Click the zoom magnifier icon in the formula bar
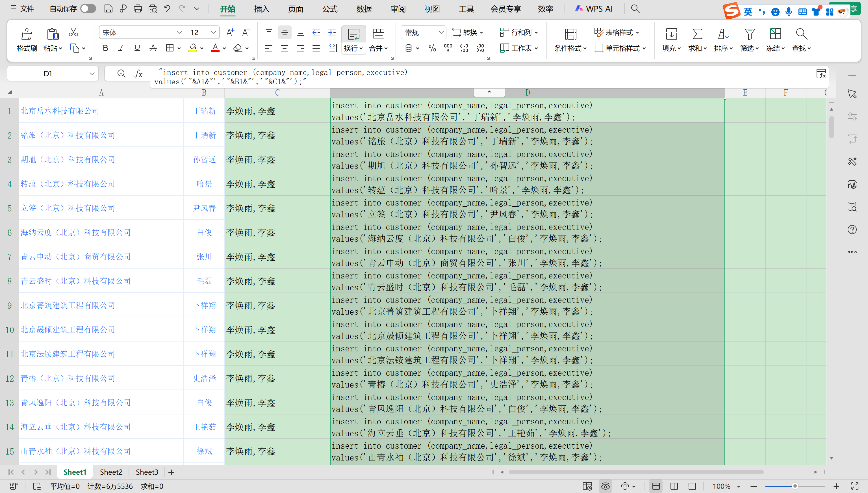Image resolution: width=868 pixels, height=493 pixels. coord(121,73)
